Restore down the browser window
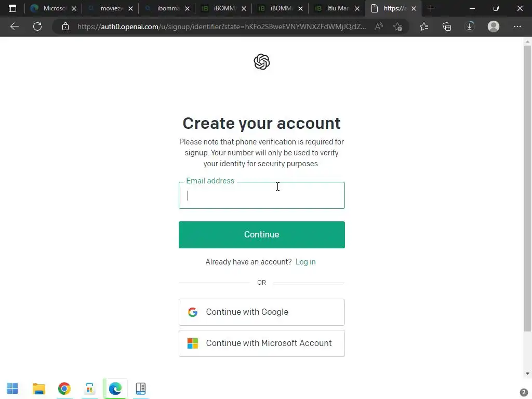The width and height of the screenshot is (532, 399). click(496, 8)
